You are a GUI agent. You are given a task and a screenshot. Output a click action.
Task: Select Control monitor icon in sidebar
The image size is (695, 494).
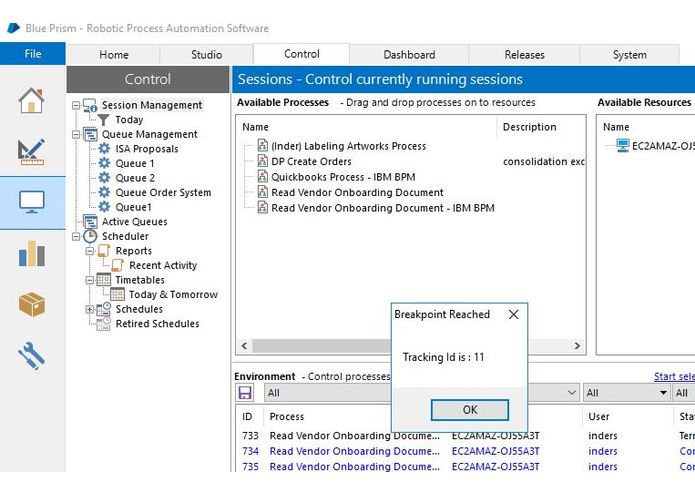(31, 202)
